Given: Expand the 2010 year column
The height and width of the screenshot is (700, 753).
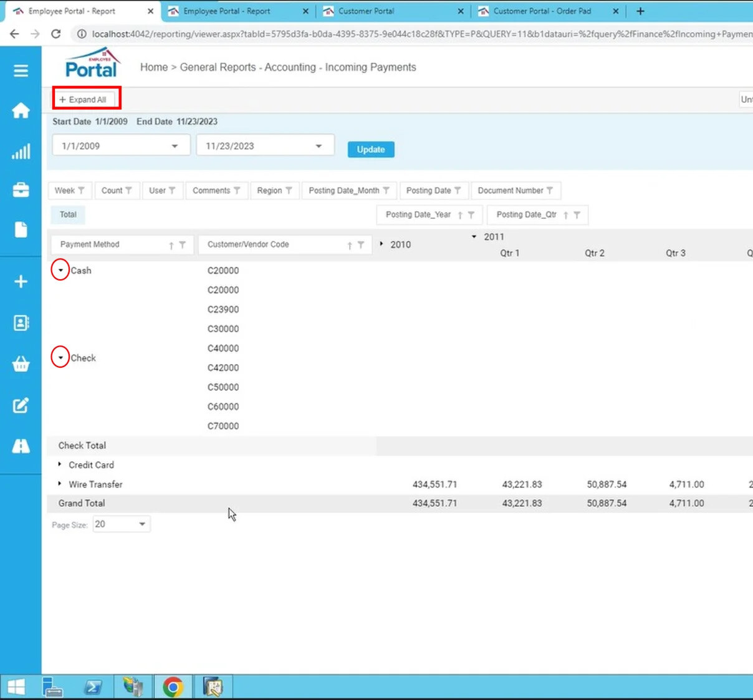Looking at the screenshot, I should pyautogui.click(x=381, y=244).
